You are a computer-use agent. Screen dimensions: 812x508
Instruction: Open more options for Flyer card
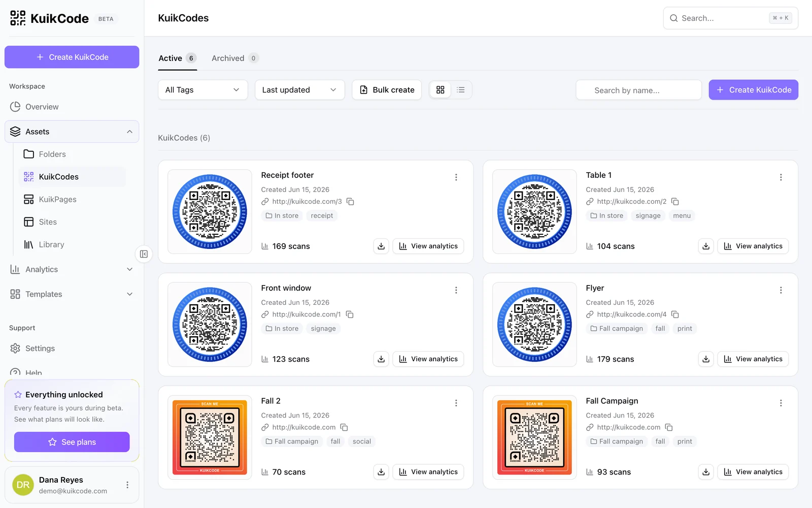[x=781, y=290]
